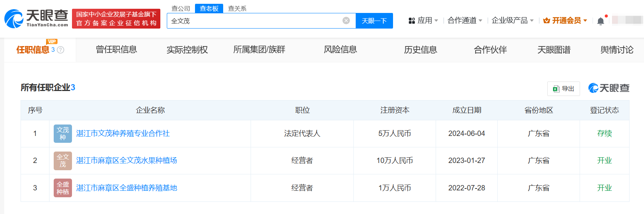Switch to the 查关系 search tab
644x214 pixels.
[237, 8]
